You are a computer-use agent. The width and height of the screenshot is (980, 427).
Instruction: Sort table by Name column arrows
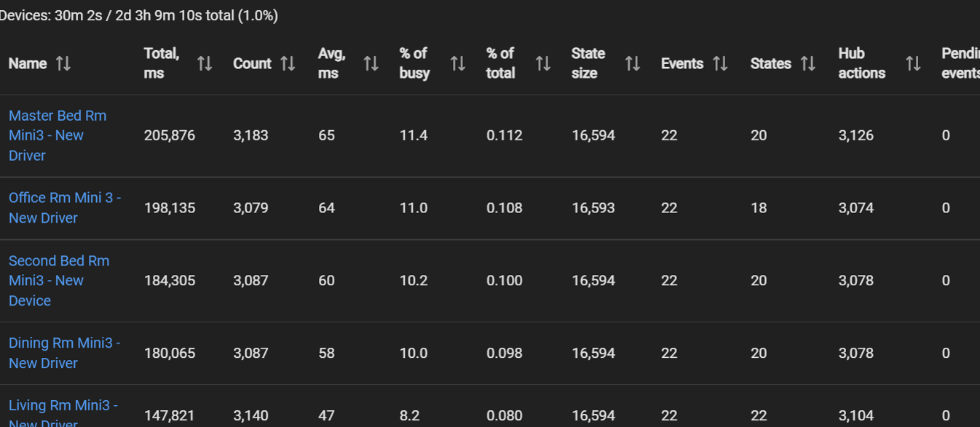(63, 63)
